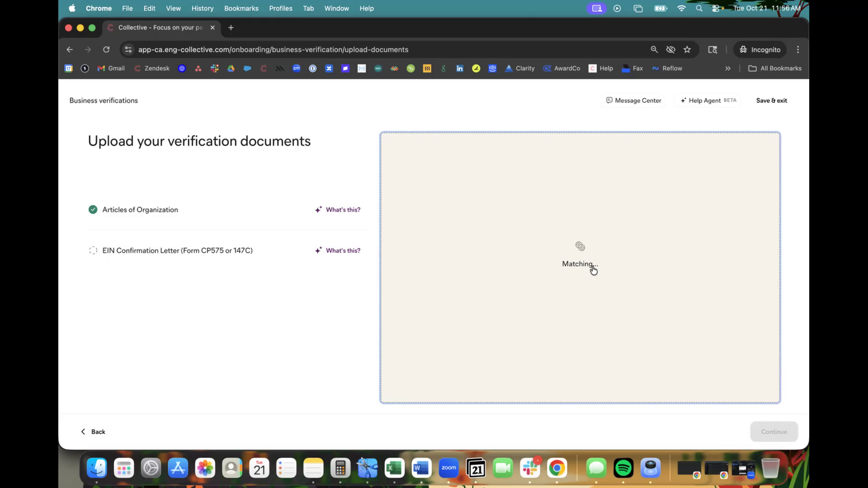Open the Chrome three-dot menu

pos(798,50)
